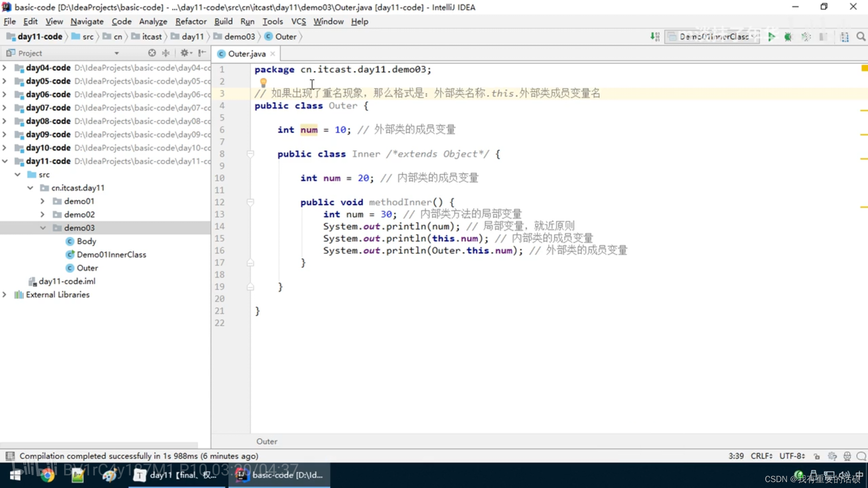
Task: Click the Stop run icon in the toolbar
Action: tap(823, 37)
